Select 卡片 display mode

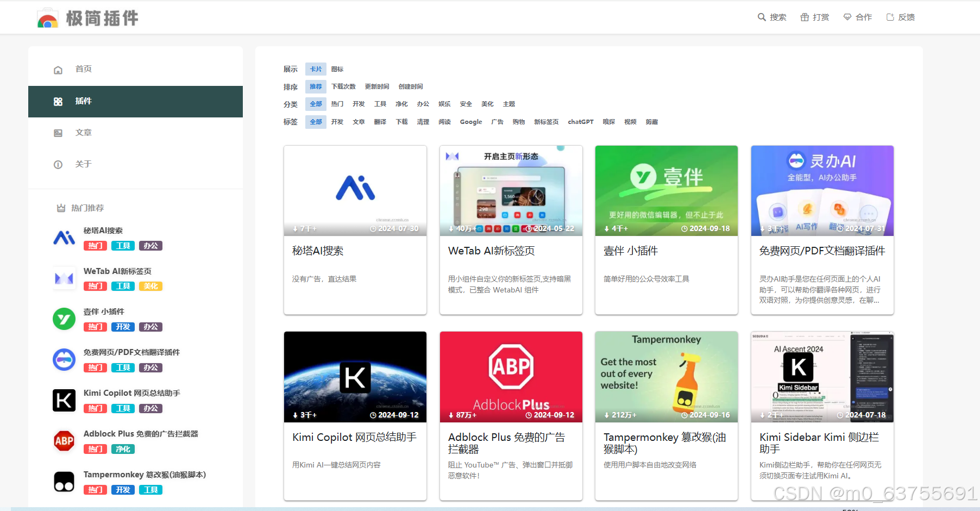pos(316,69)
